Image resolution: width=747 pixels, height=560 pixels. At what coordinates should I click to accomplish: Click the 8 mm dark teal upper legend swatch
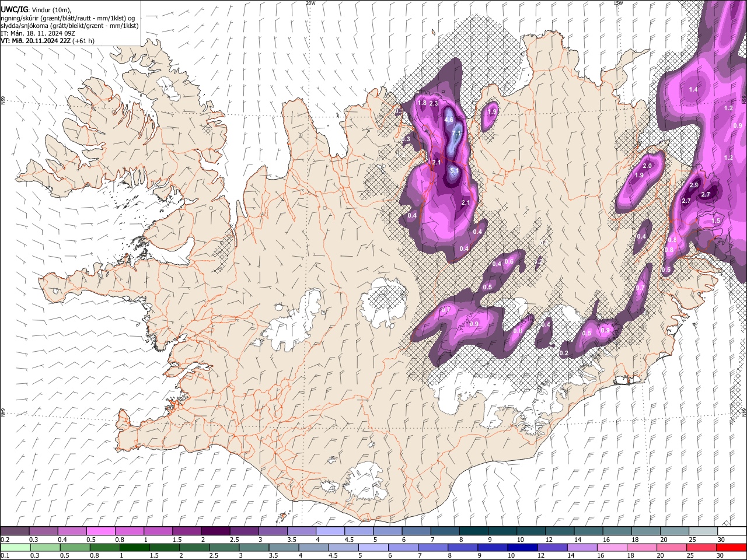(x=474, y=531)
